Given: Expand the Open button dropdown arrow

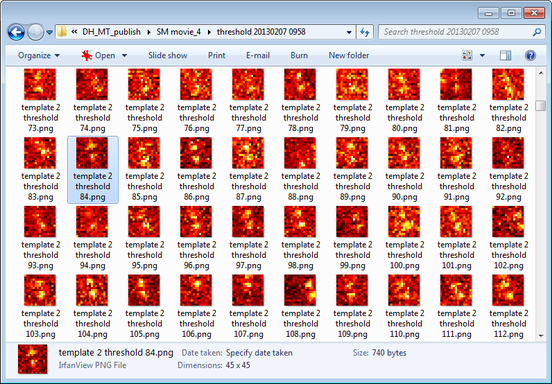Looking at the screenshot, I should tap(124, 56).
